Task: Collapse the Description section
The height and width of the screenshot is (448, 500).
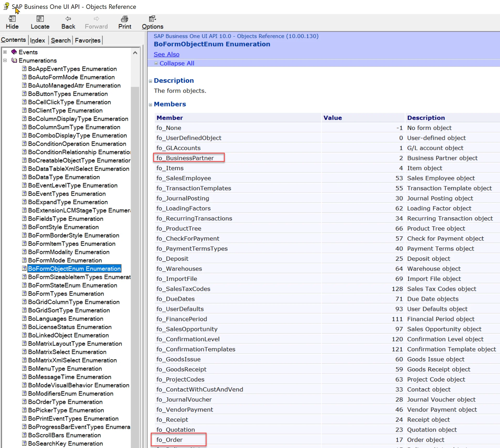Action: [x=150, y=81]
